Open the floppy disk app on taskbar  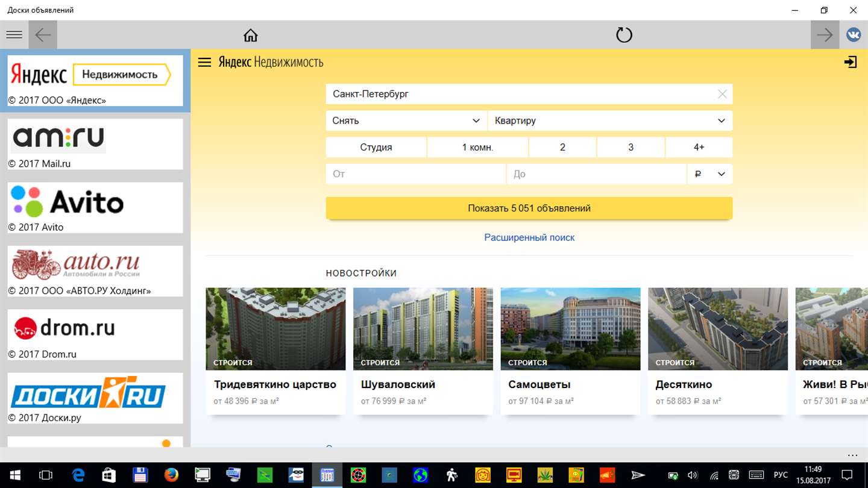[140, 475]
